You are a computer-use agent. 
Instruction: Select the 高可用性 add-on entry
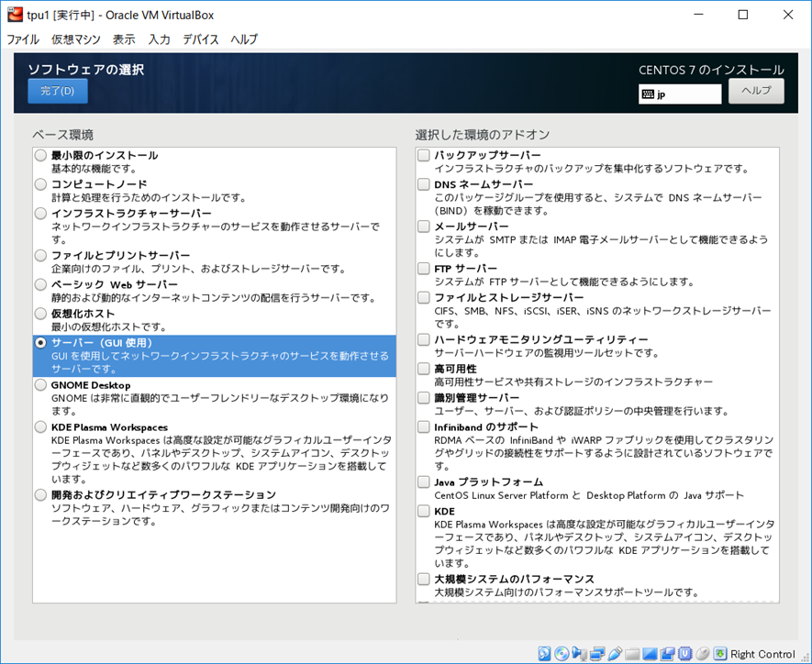423,368
